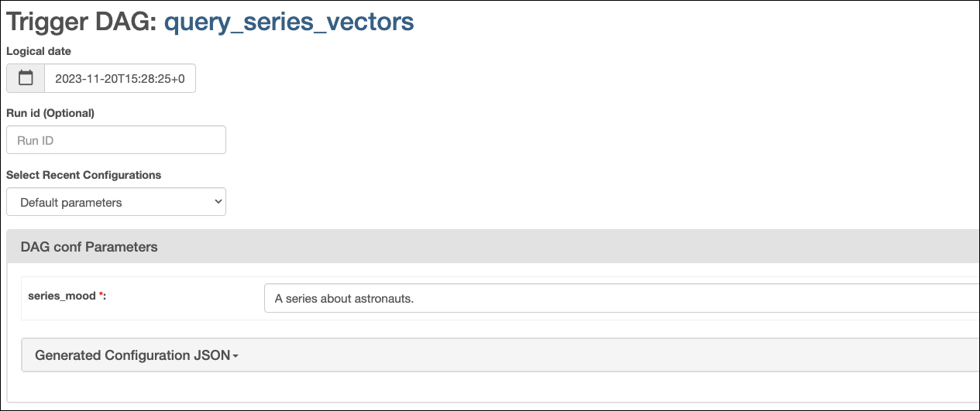Click the Select Recent Configurations label

click(x=84, y=175)
